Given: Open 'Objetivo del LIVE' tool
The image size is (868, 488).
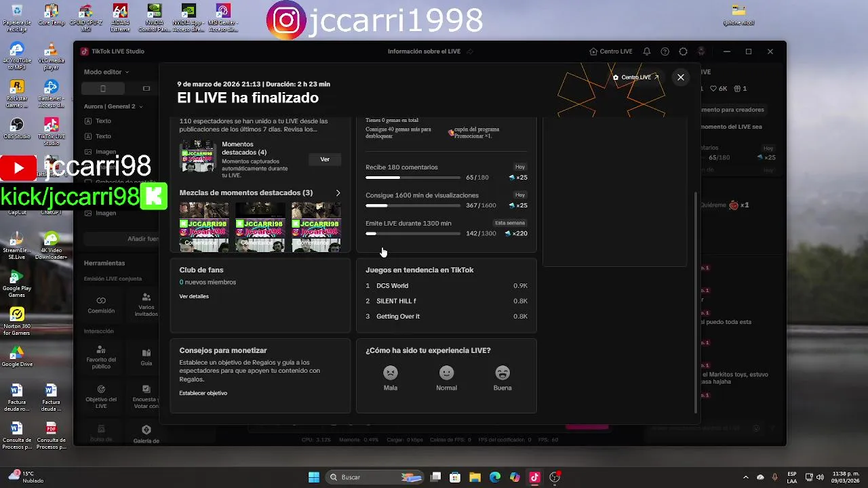Looking at the screenshot, I should coord(101,396).
